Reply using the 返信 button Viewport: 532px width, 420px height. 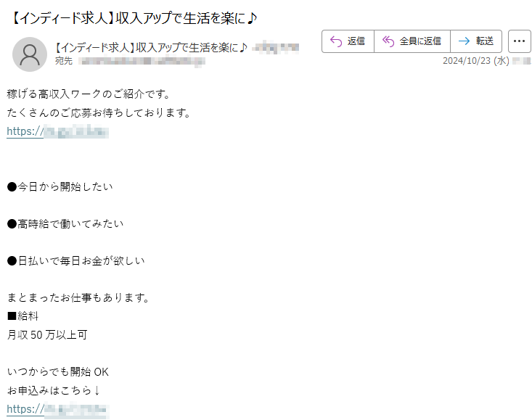[x=348, y=41]
